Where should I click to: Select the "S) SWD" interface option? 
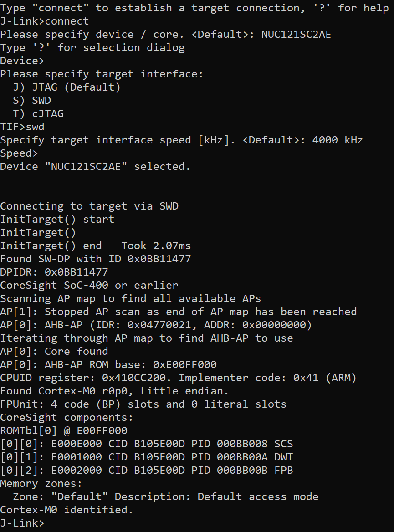point(32,100)
